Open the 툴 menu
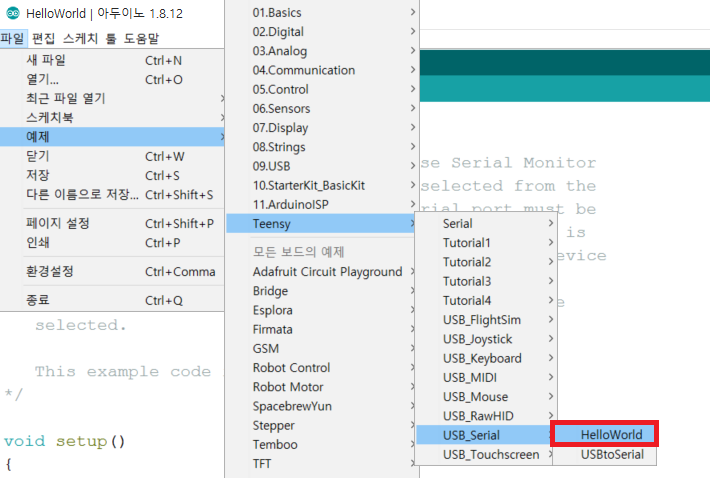710x478 pixels. pos(111,38)
